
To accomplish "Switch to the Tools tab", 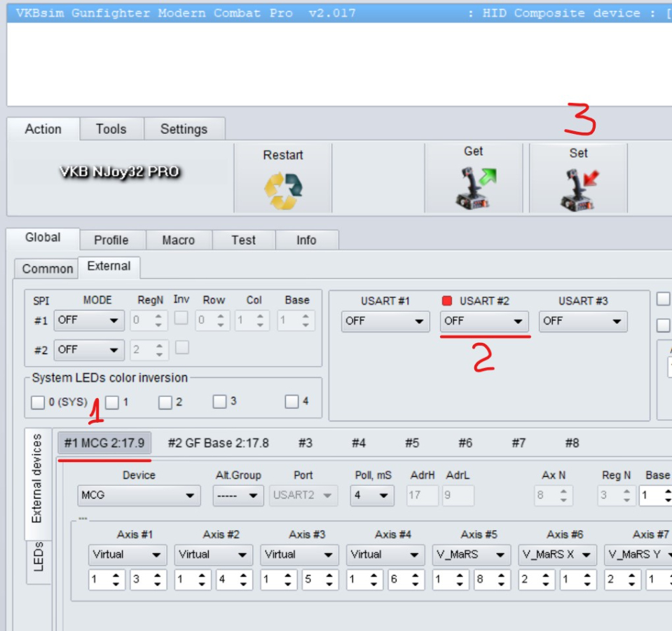I will (x=111, y=129).
